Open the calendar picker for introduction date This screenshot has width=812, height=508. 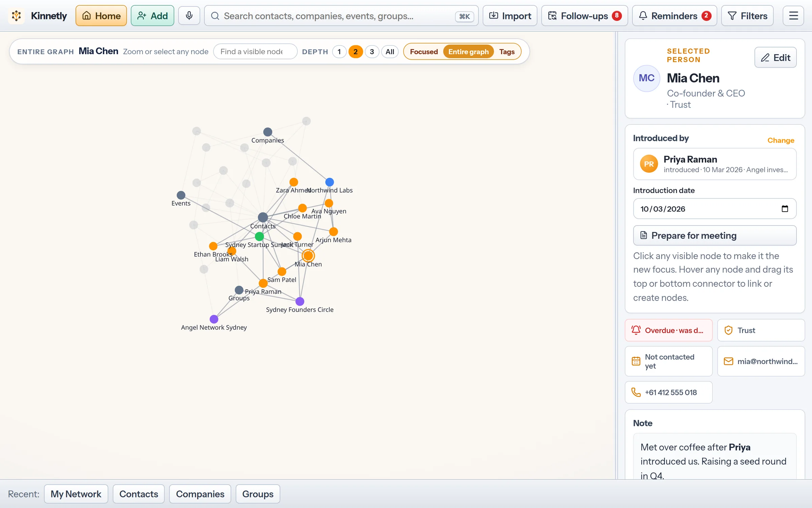point(785,209)
